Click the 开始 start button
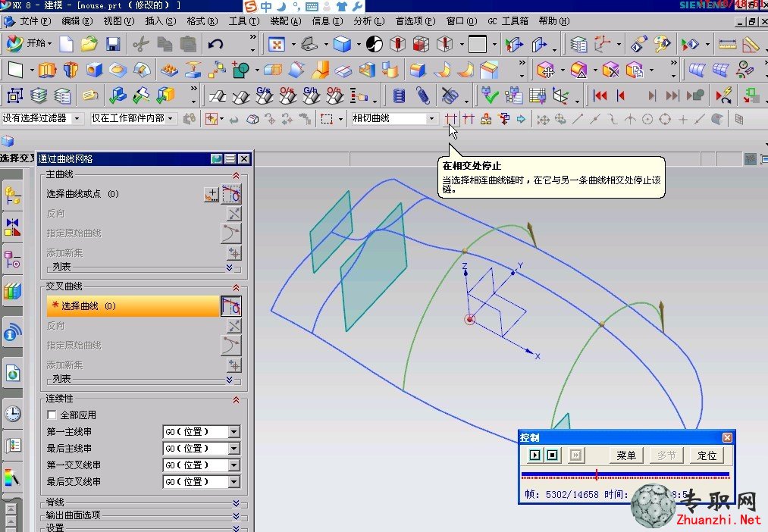The image size is (768, 532). click(x=29, y=43)
